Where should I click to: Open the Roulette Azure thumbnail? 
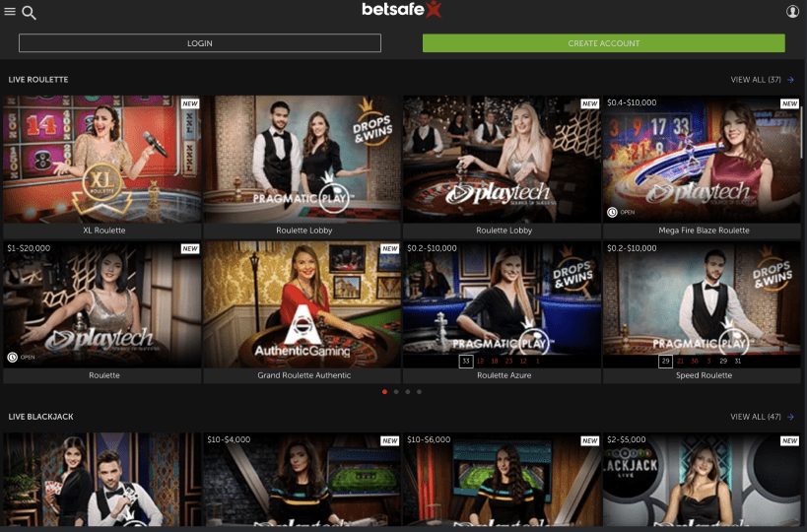[x=502, y=304]
